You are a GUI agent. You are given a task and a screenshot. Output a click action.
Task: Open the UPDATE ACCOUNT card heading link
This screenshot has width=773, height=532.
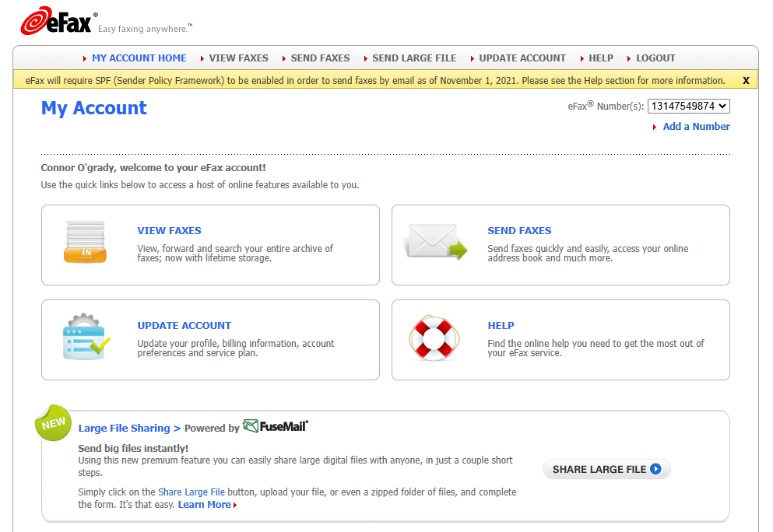[x=184, y=326]
